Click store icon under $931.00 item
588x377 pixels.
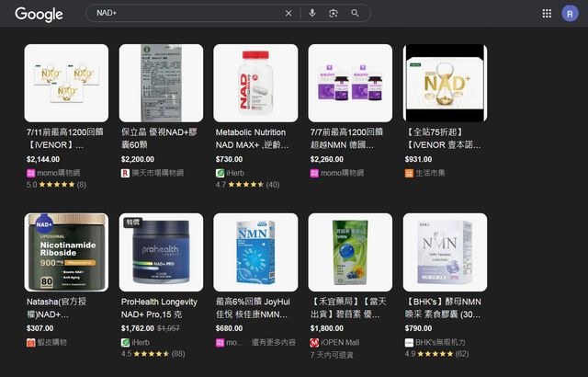point(409,173)
